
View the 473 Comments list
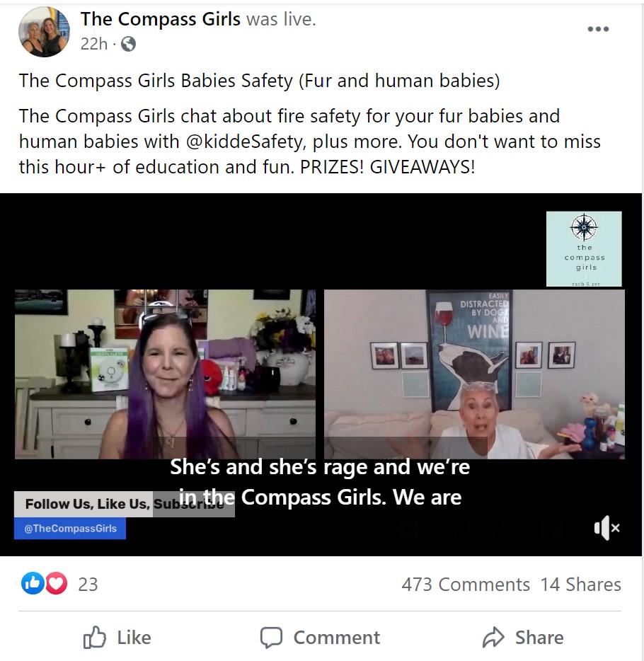465,585
